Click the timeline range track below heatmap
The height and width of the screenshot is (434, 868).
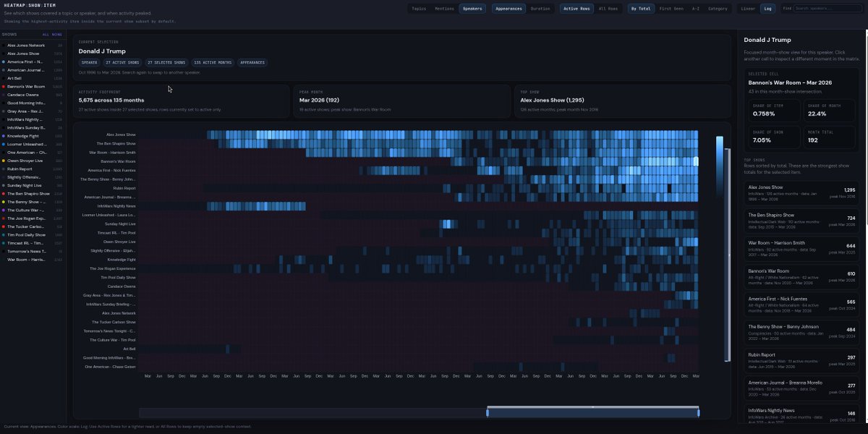click(420, 412)
